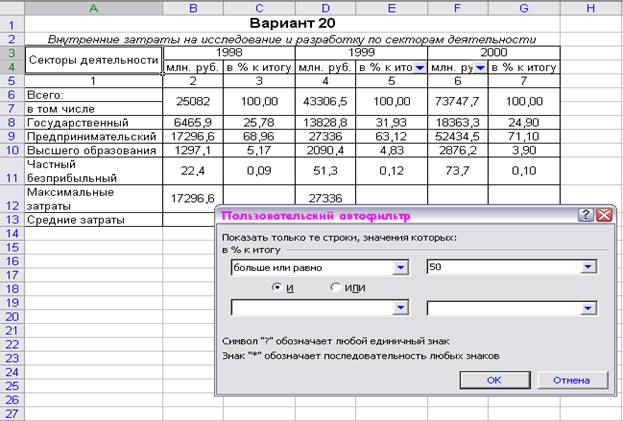Viewport: 623px width, 421px height.
Task: Click the dialog's help question-mark button
Action: tap(586, 215)
